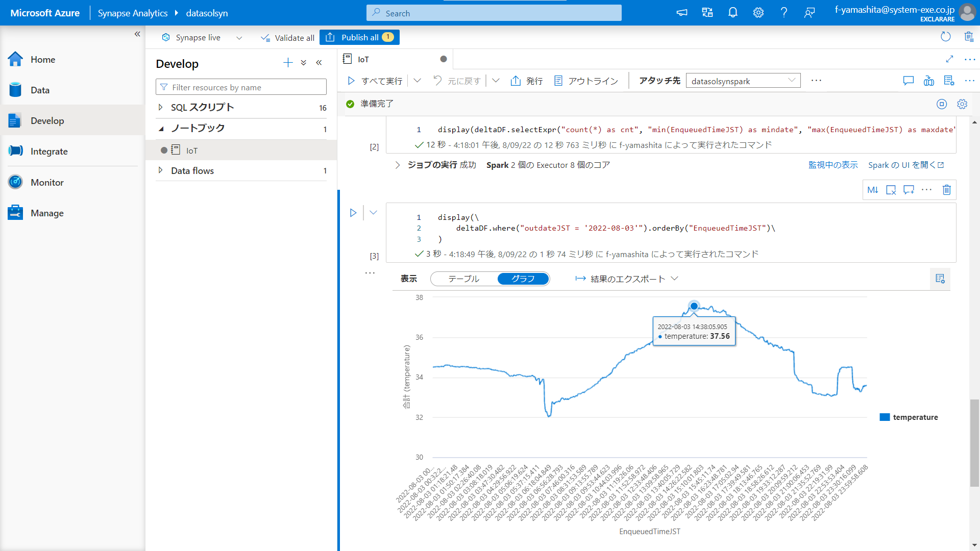Open notebook settings gear in status bar

click(962, 104)
